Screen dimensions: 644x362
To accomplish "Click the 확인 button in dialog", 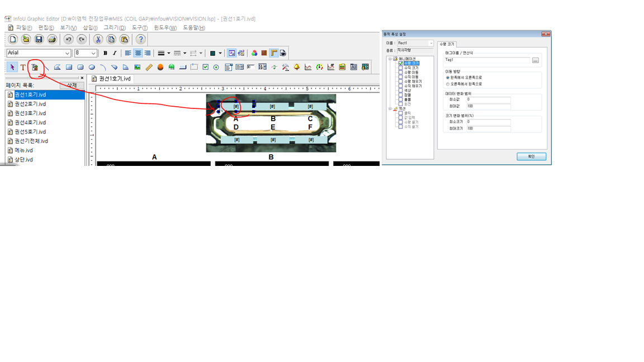I will pyautogui.click(x=531, y=156).
